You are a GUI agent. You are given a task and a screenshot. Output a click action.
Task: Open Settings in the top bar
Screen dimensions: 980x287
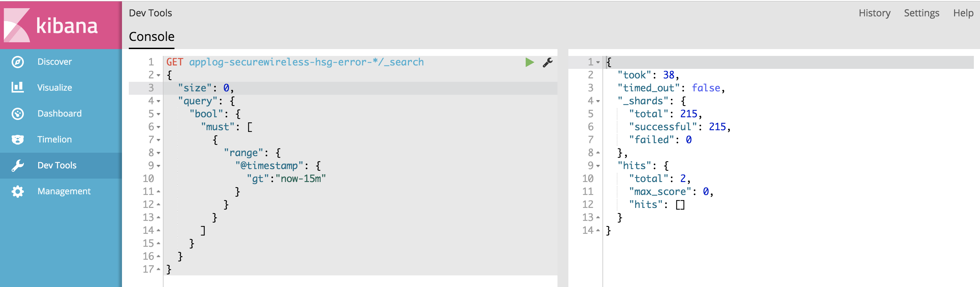(921, 13)
